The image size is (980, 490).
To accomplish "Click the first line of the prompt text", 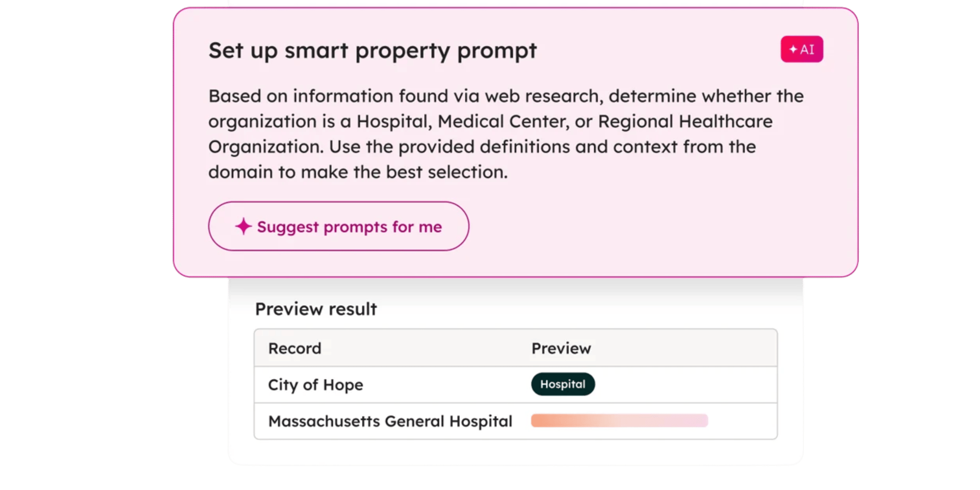I will tap(506, 96).
